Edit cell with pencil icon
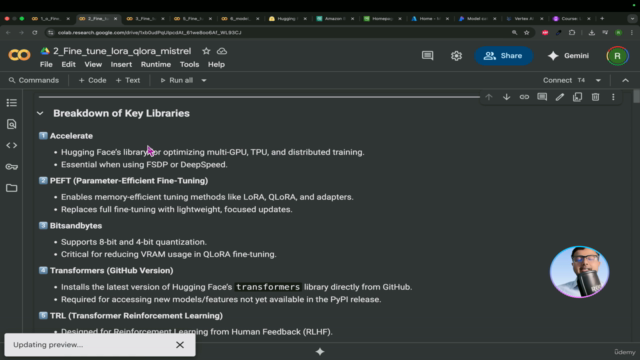Viewport: 640px width, 360px height. pos(560,97)
